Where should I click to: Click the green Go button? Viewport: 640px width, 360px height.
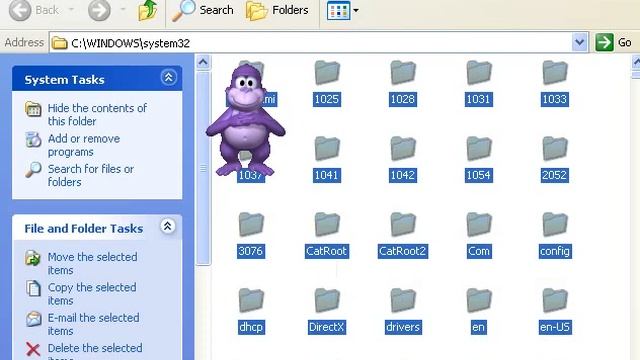pos(614,42)
